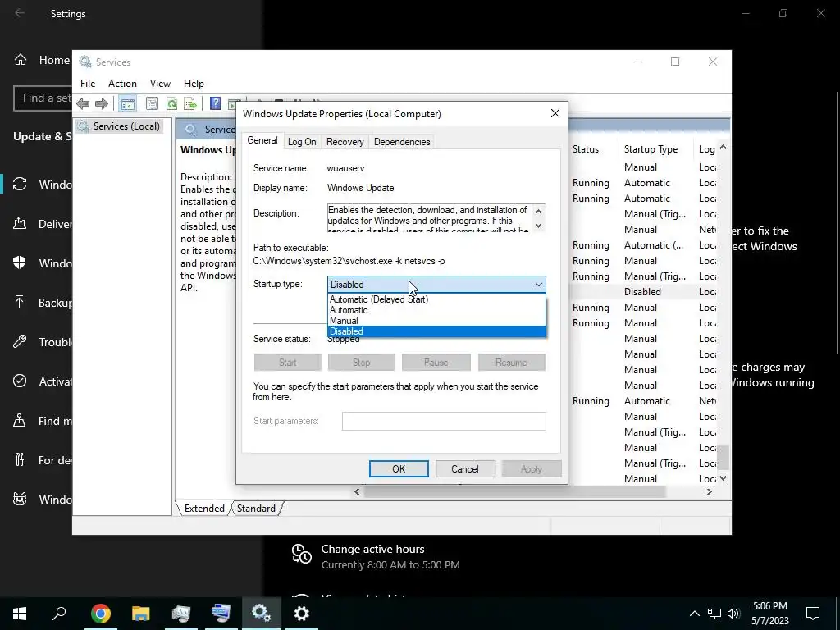Click the network icon in system tray

714,614
